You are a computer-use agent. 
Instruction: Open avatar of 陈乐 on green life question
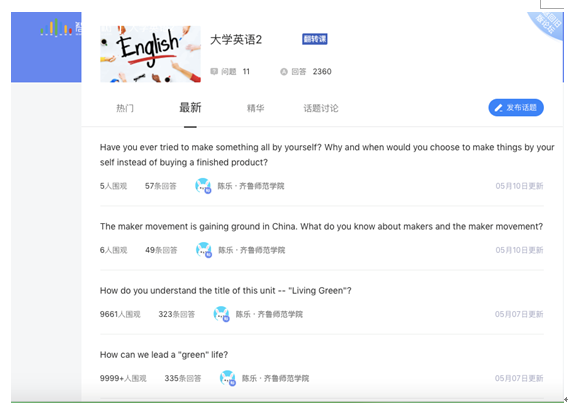pos(228,378)
